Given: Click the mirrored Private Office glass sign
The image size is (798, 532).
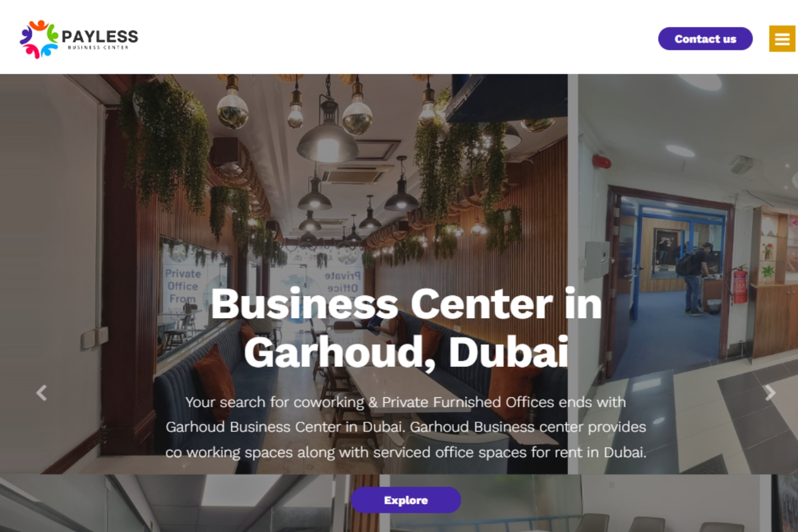Looking at the screenshot, I should point(342,282).
